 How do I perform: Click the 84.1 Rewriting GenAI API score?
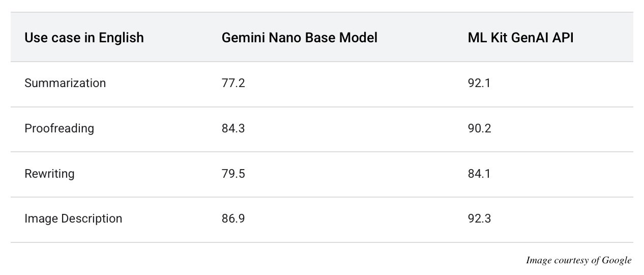point(479,174)
